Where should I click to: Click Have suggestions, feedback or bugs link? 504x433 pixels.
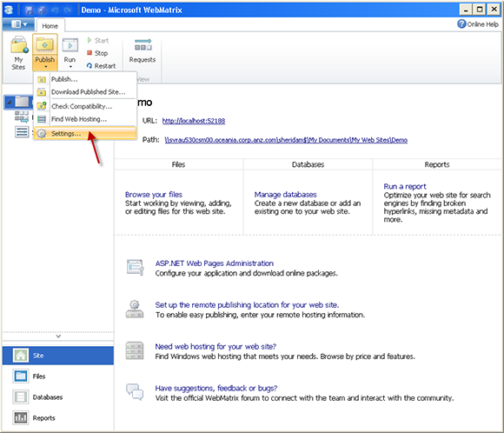click(x=216, y=389)
